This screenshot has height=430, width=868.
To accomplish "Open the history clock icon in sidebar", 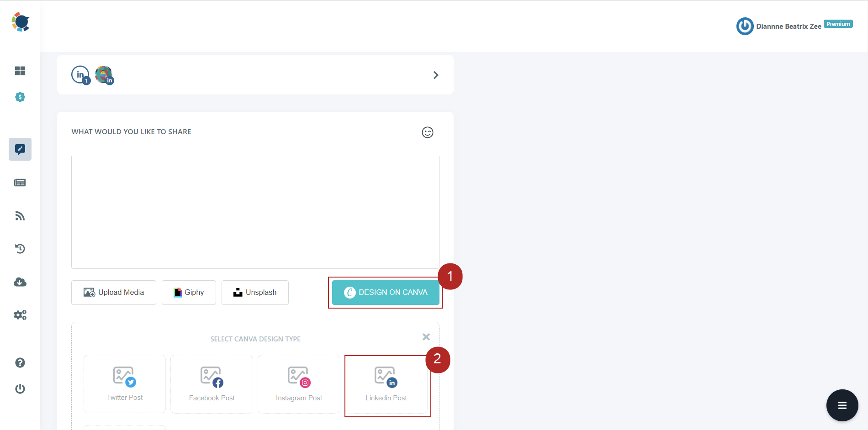I will pyautogui.click(x=20, y=249).
